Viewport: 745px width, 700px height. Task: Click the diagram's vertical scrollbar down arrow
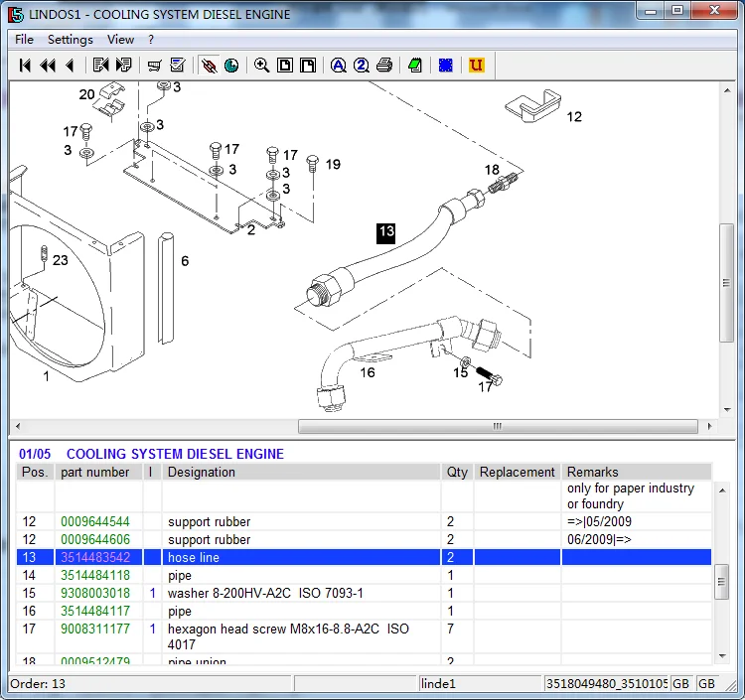coord(727,410)
